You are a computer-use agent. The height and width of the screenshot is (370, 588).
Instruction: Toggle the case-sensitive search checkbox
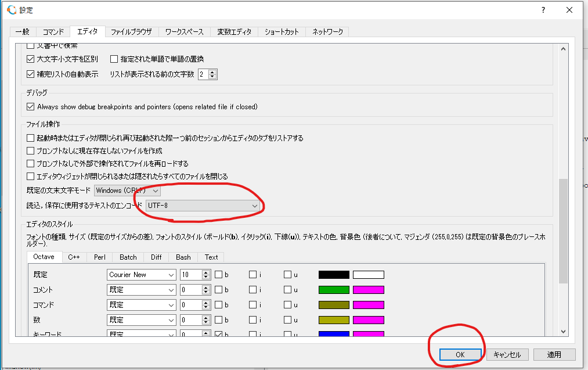31,59
